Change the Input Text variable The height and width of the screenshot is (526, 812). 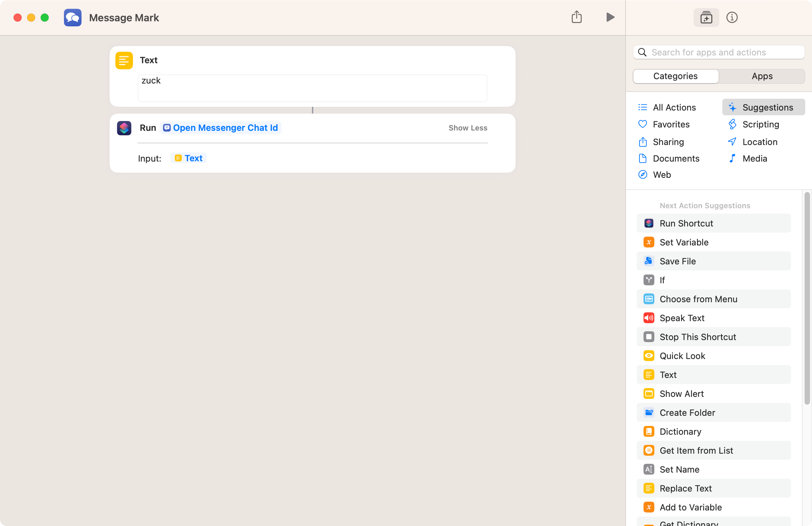(x=189, y=159)
